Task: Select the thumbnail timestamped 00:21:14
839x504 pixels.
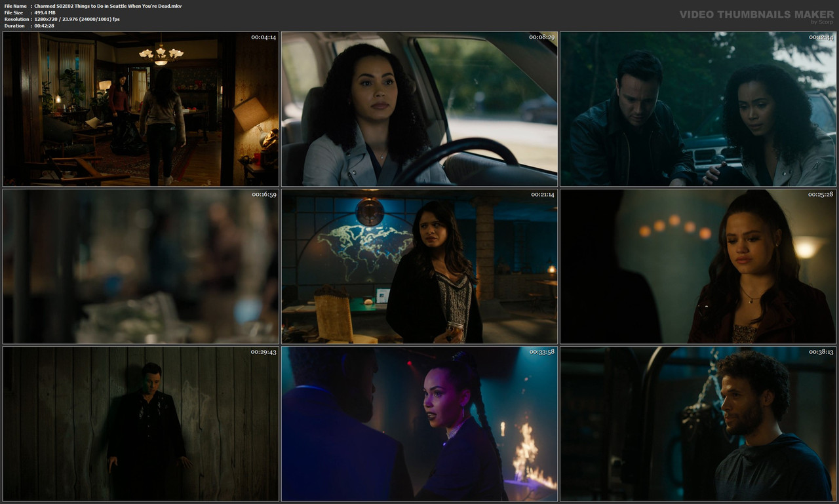Action: tap(419, 267)
